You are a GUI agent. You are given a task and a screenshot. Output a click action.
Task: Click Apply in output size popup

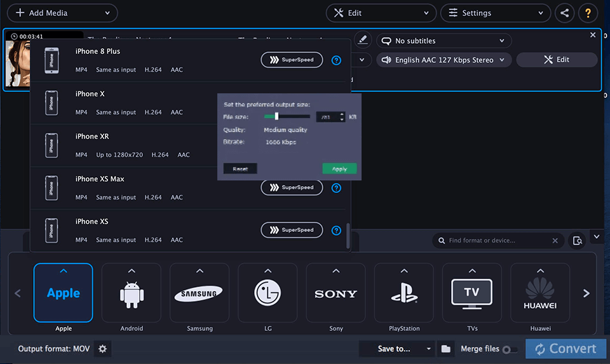(x=339, y=169)
